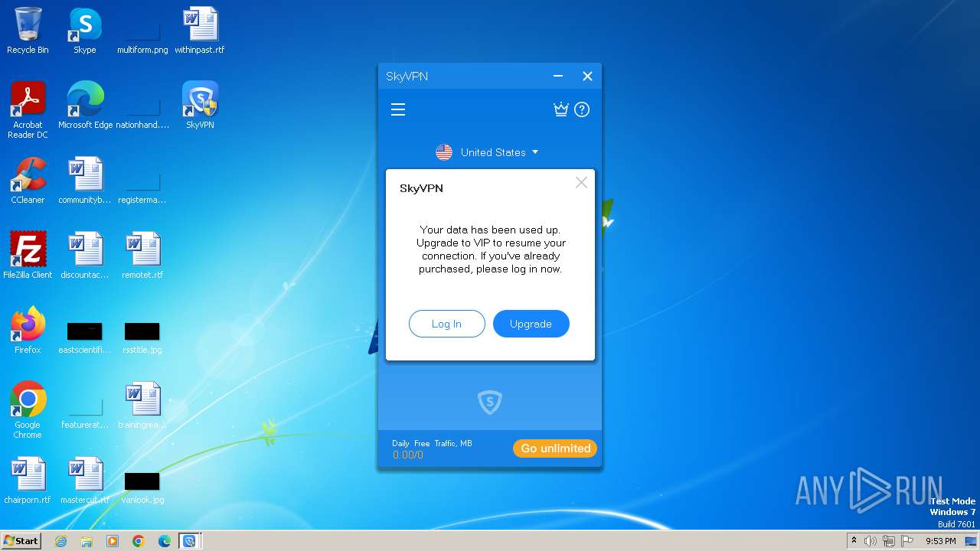Image resolution: width=980 pixels, height=551 pixels.
Task: Select SkyVPN taskbar button
Action: coord(189,541)
